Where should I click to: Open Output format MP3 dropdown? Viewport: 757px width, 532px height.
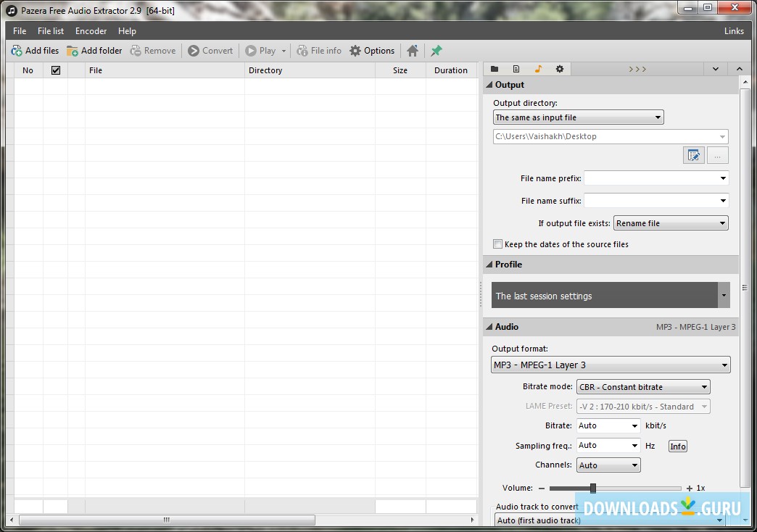point(611,365)
